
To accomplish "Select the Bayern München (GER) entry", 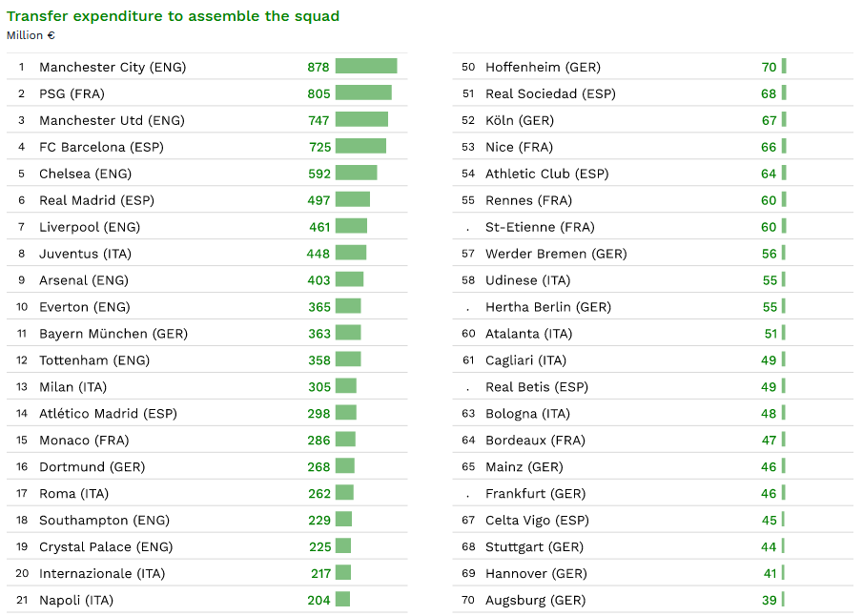I will click(x=113, y=334).
